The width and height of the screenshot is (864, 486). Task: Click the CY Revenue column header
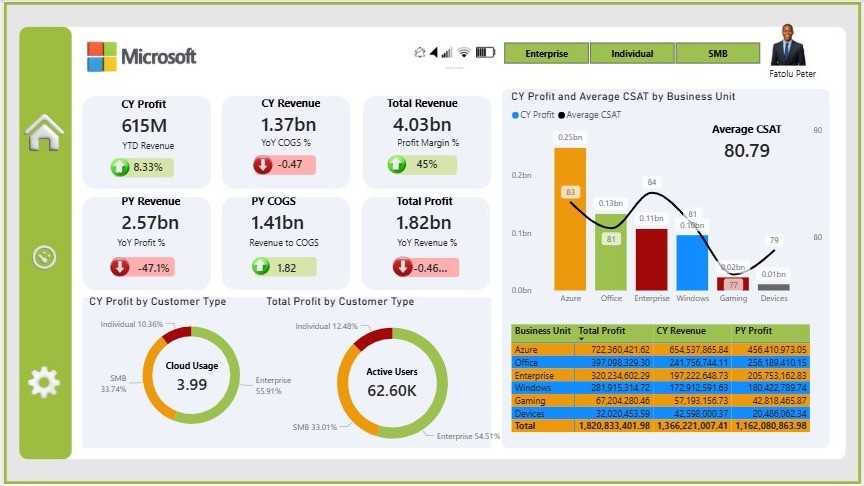click(x=681, y=331)
